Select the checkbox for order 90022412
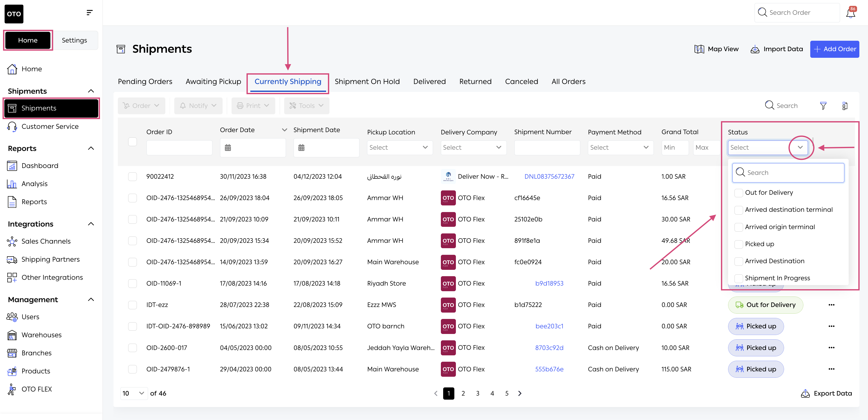Viewport: 868px width, 420px height. click(x=133, y=177)
